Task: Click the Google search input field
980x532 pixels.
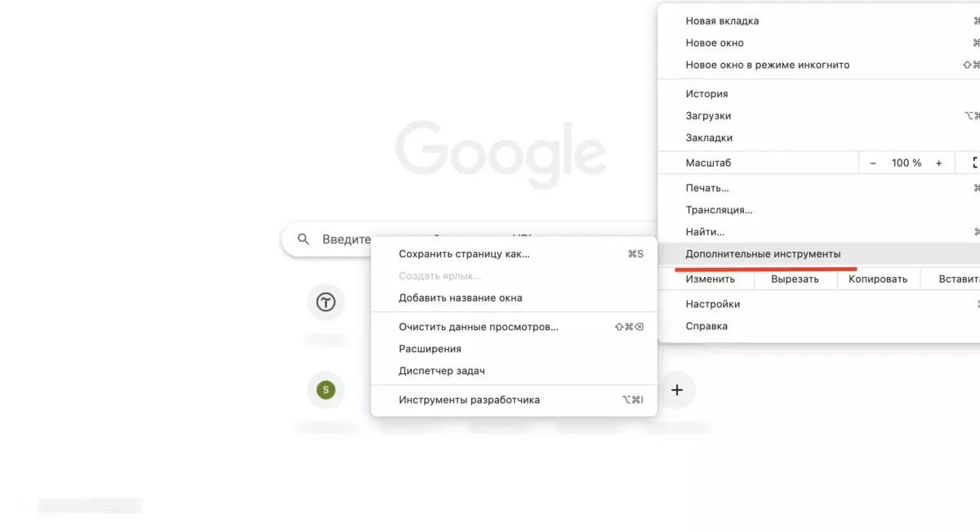Action: (x=470, y=239)
